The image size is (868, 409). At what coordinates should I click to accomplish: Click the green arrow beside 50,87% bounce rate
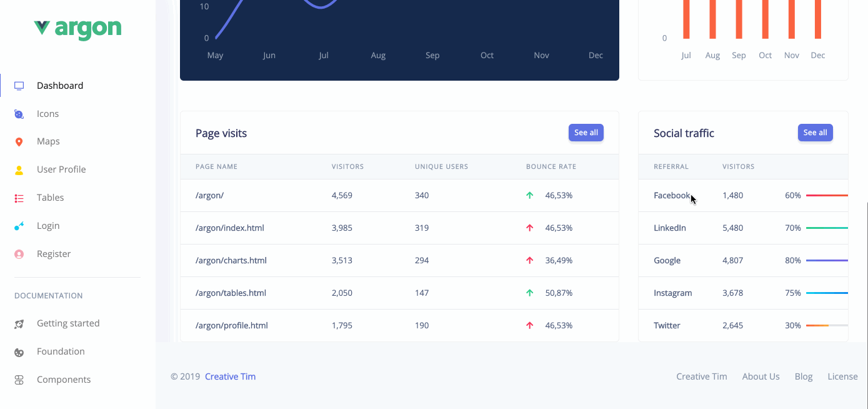point(529,293)
